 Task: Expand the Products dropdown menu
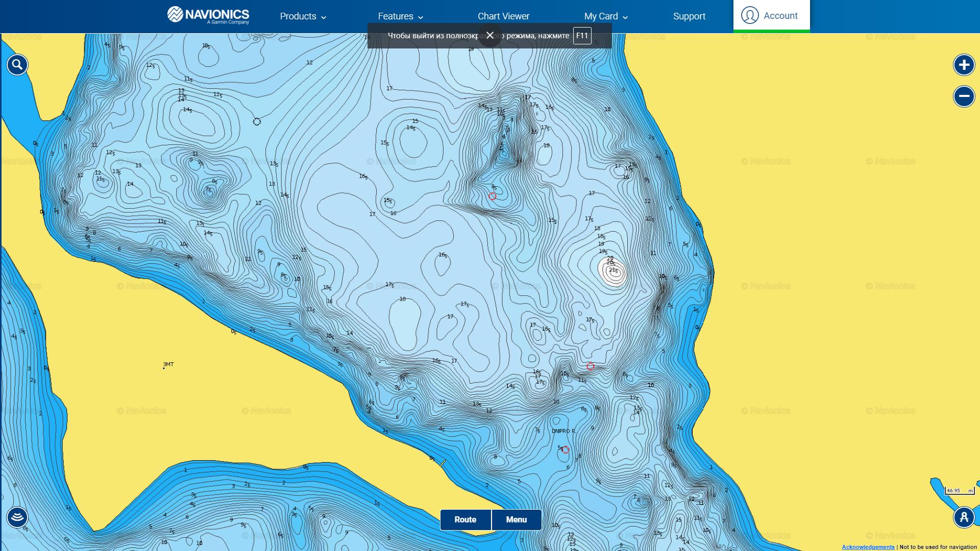[x=303, y=16]
